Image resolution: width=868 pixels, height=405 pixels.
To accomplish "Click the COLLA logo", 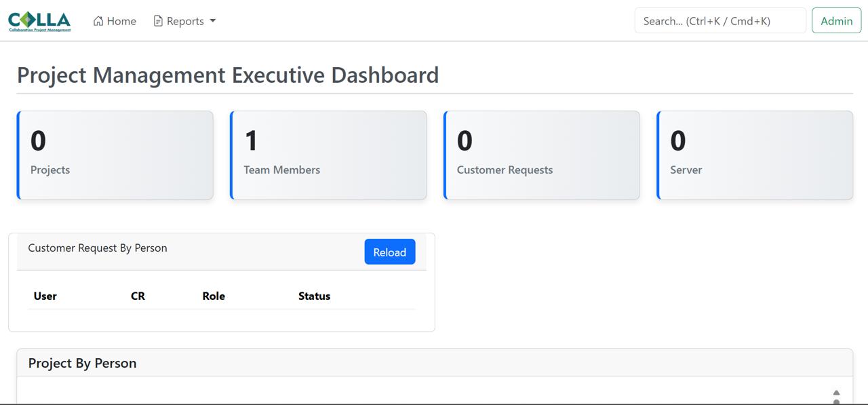I will click(x=39, y=21).
